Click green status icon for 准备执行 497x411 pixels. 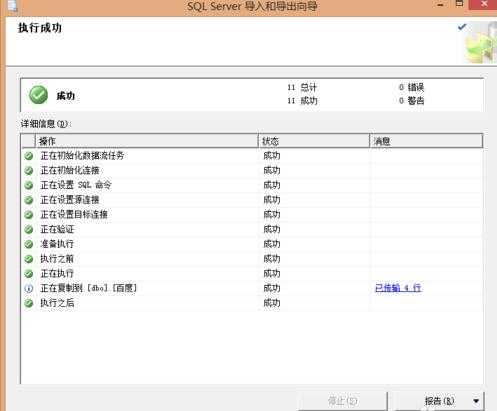pos(29,244)
